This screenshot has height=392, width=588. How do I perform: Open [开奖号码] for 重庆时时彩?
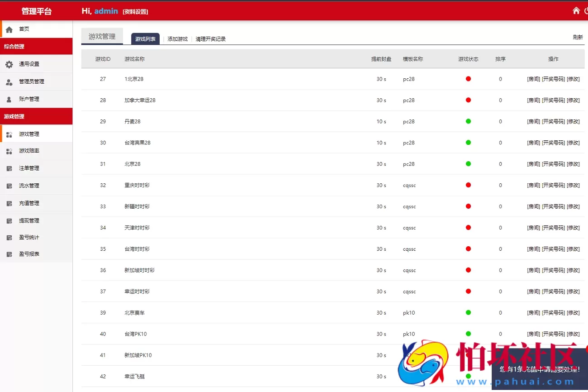point(553,185)
